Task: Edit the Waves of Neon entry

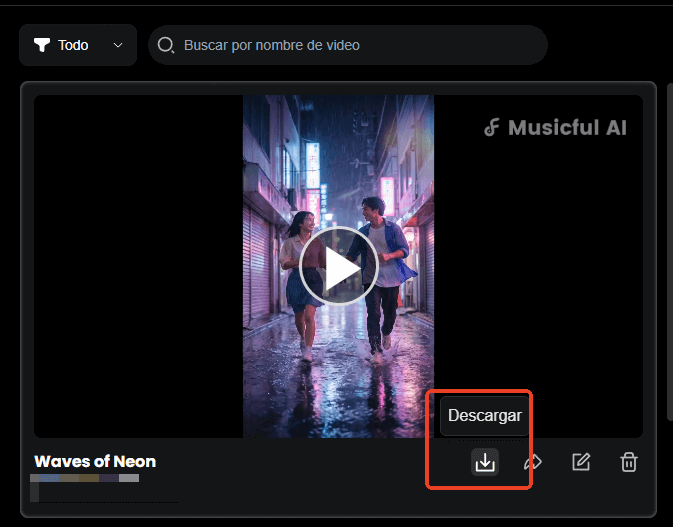Action: (x=581, y=462)
